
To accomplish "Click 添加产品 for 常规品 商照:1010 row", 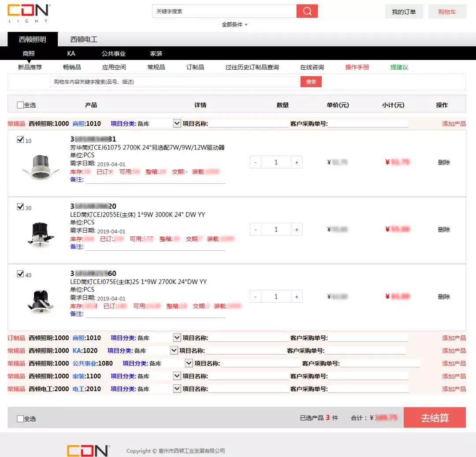I will [x=454, y=123].
